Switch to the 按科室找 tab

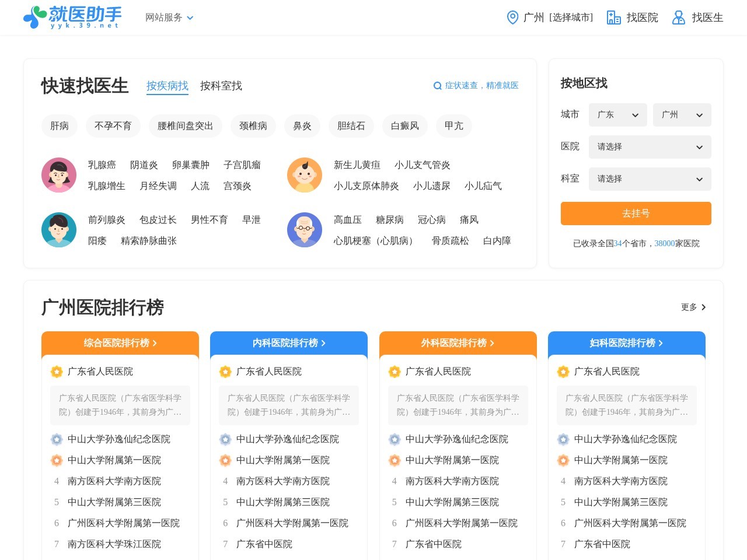pyautogui.click(x=221, y=86)
